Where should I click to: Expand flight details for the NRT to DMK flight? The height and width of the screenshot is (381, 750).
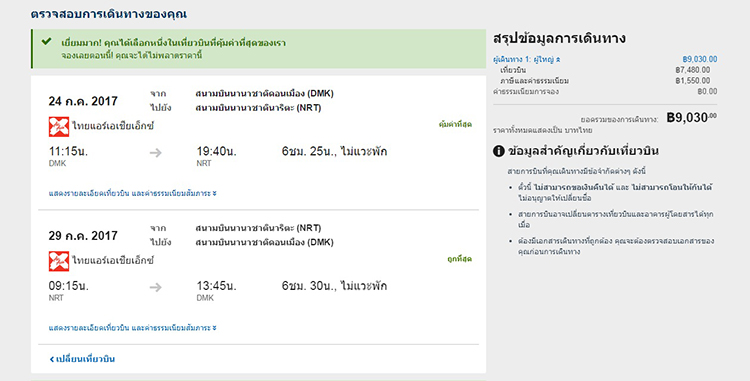[132, 328]
